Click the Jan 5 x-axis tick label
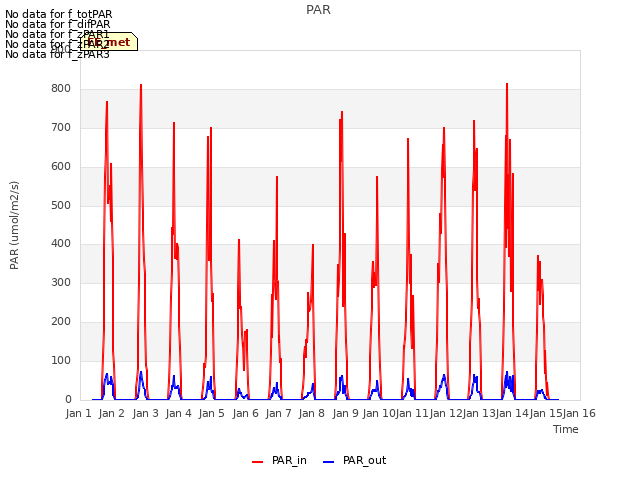640x480 pixels. (x=211, y=413)
